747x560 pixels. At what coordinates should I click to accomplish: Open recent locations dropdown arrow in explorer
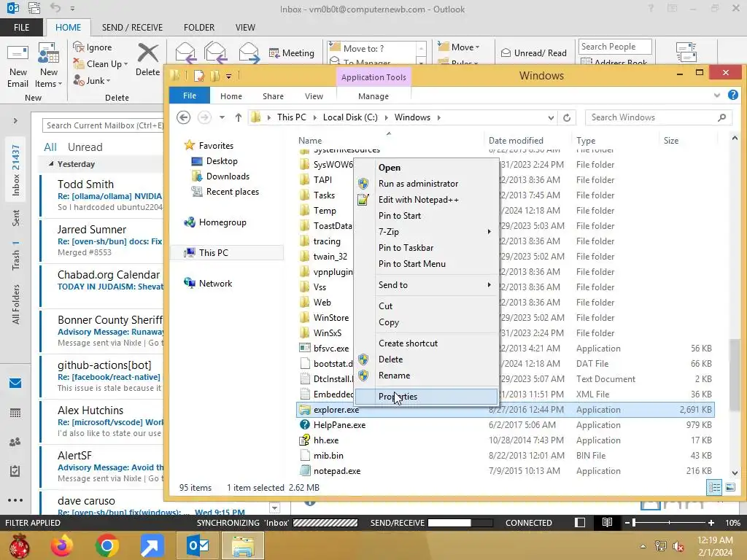[222, 117]
